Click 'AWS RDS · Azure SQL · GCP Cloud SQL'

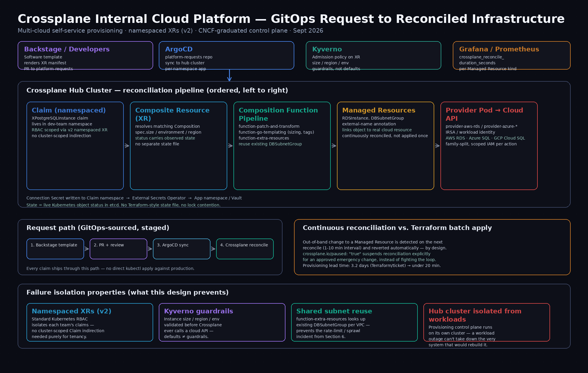[x=485, y=138]
